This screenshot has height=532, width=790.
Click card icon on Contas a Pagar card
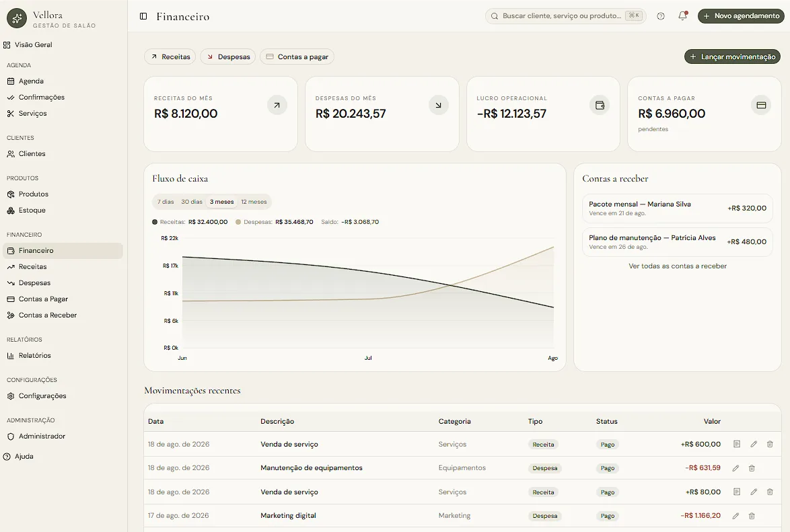pyautogui.click(x=761, y=106)
